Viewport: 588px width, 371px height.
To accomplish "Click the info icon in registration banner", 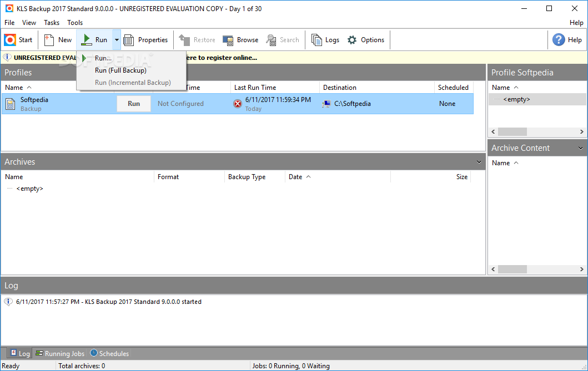I will (7, 58).
